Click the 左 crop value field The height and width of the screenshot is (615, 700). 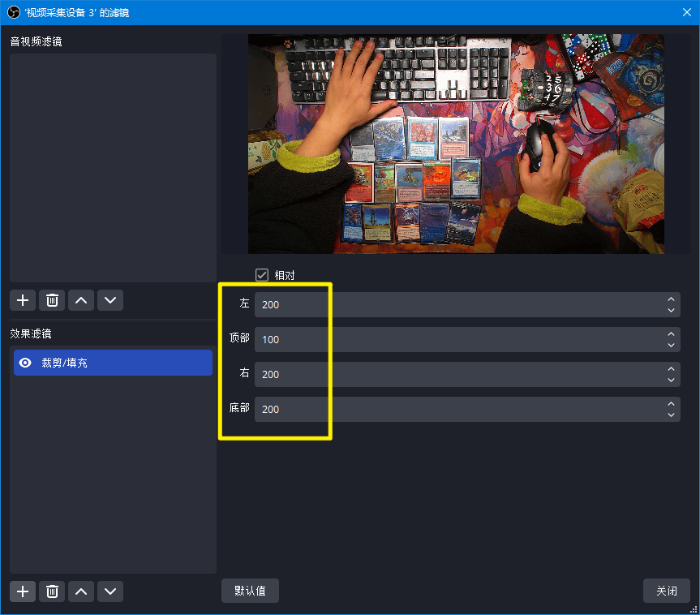pos(467,304)
